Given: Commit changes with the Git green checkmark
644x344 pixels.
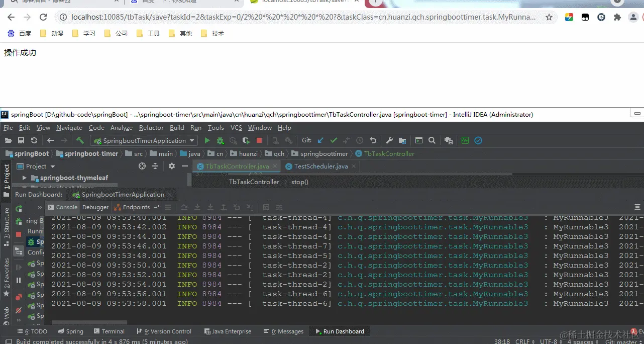Looking at the screenshot, I should 334,141.
